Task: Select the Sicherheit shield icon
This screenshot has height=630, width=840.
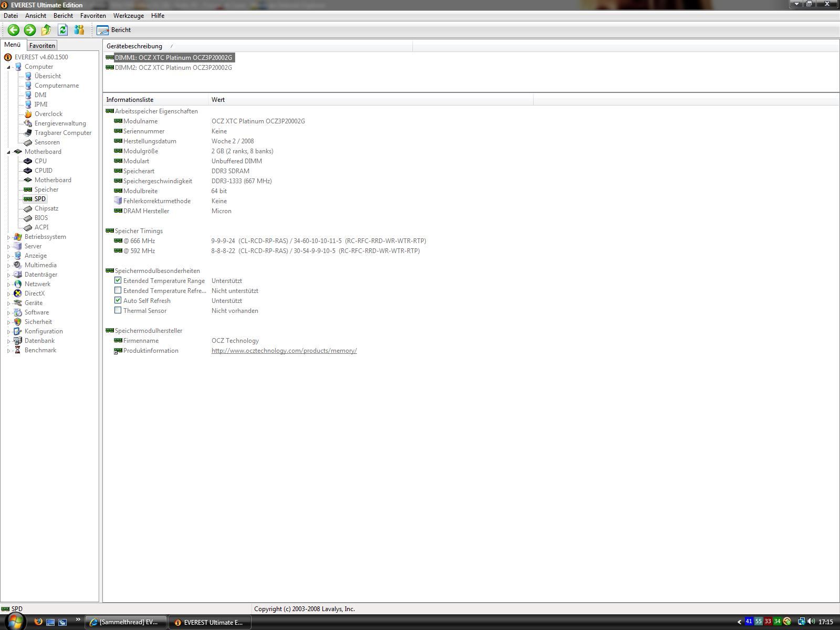Action: coord(18,322)
